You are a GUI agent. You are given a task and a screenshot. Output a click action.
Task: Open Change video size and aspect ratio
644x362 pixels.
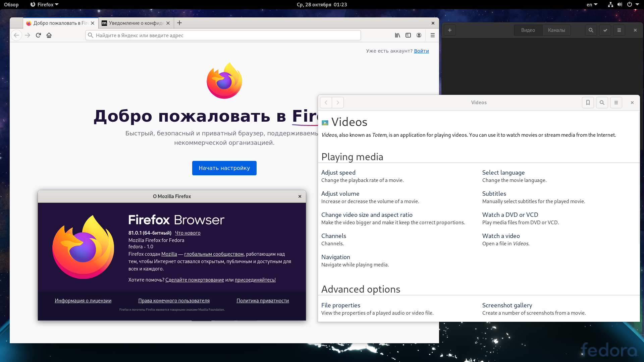pos(367,215)
